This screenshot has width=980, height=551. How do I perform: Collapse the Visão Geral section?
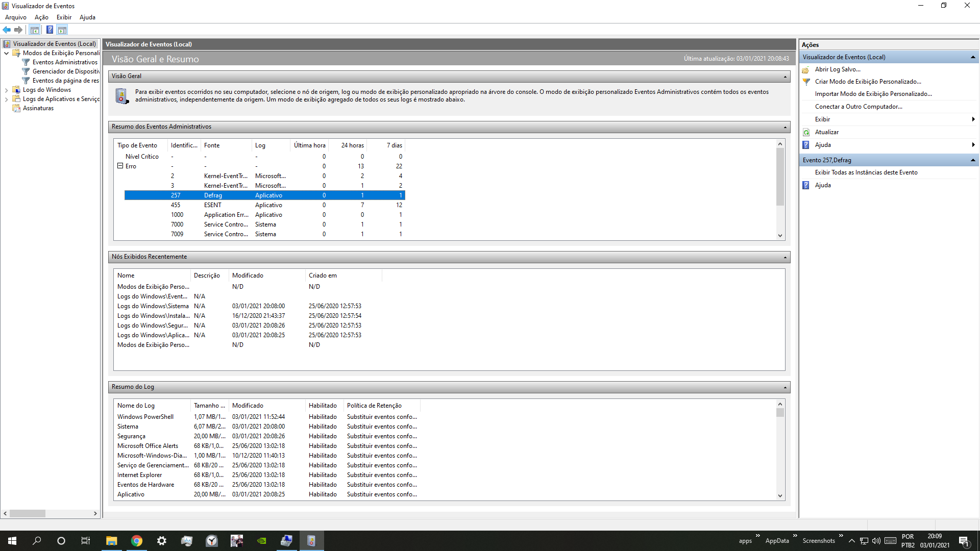(x=785, y=77)
